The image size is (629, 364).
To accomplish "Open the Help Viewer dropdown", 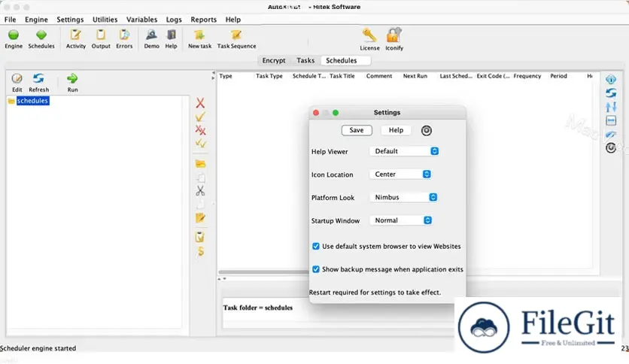I will click(x=404, y=151).
